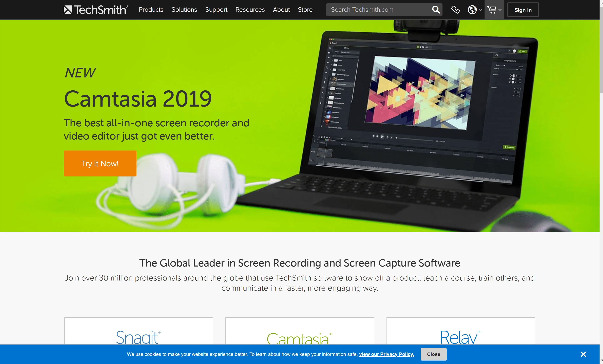Expand the globe language dropdown
Screen dimensions: 603x364
(x=474, y=10)
